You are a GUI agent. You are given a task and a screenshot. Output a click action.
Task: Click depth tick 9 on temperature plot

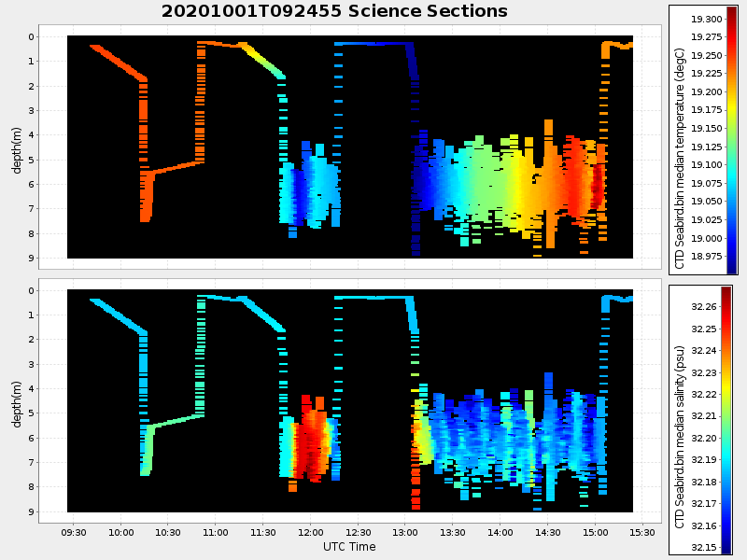(x=32, y=259)
